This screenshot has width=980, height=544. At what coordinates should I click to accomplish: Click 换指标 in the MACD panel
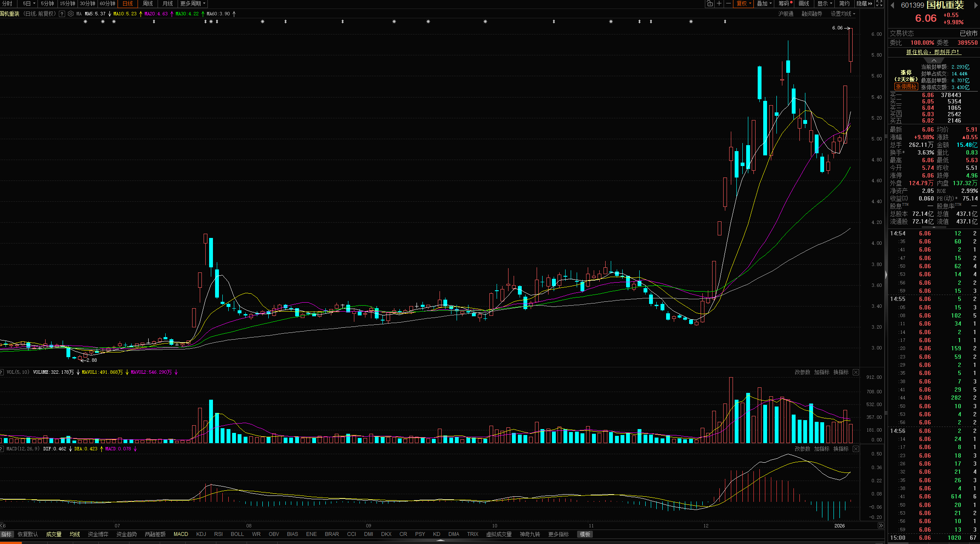(841, 449)
